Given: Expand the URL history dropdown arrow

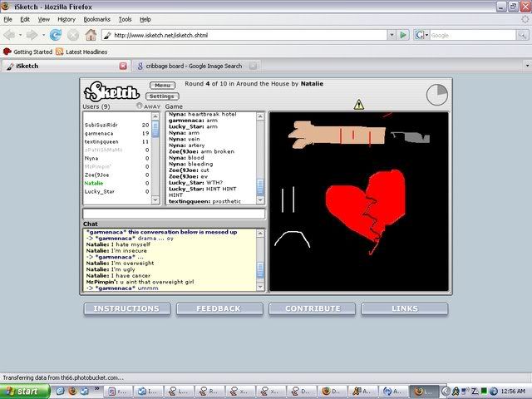Looking at the screenshot, I should (390, 35).
